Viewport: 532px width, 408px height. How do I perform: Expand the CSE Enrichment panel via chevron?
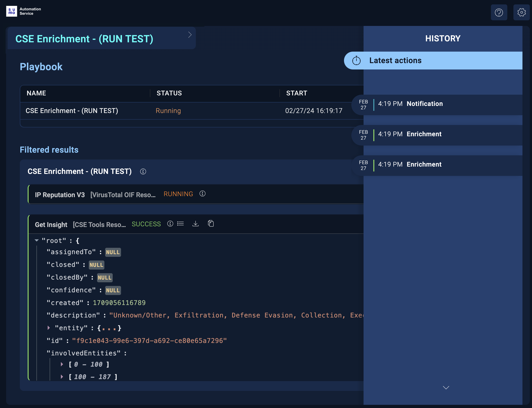coord(190,35)
